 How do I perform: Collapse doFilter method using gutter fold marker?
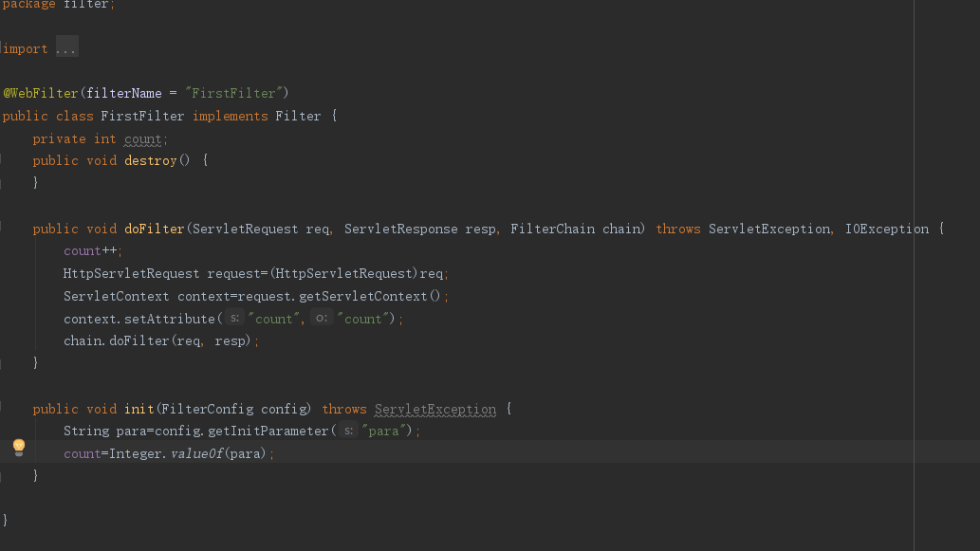[x=1, y=228]
